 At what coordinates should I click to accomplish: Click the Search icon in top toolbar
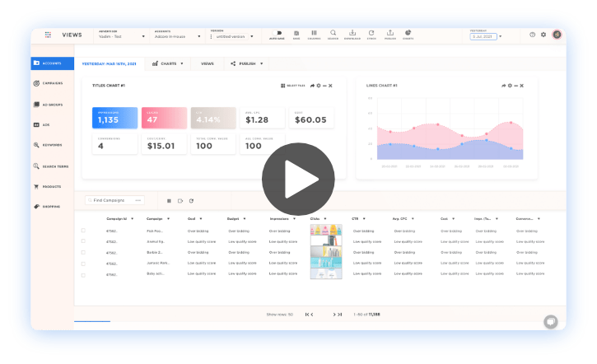(x=333, y=35)
